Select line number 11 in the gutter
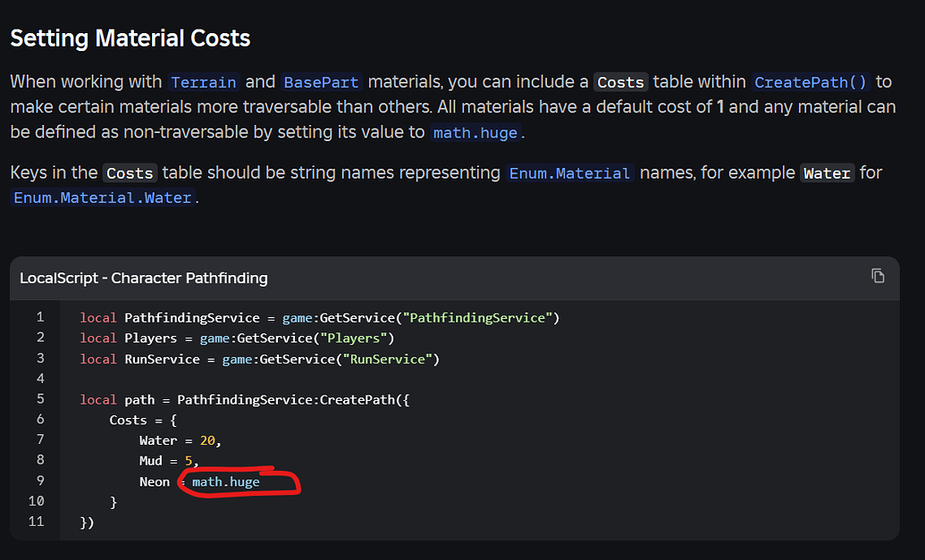 (x=37, y=522)
